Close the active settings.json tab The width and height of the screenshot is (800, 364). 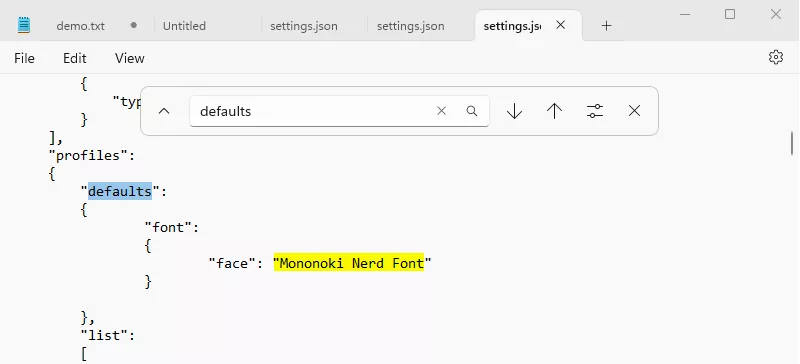tap(560, 25)
